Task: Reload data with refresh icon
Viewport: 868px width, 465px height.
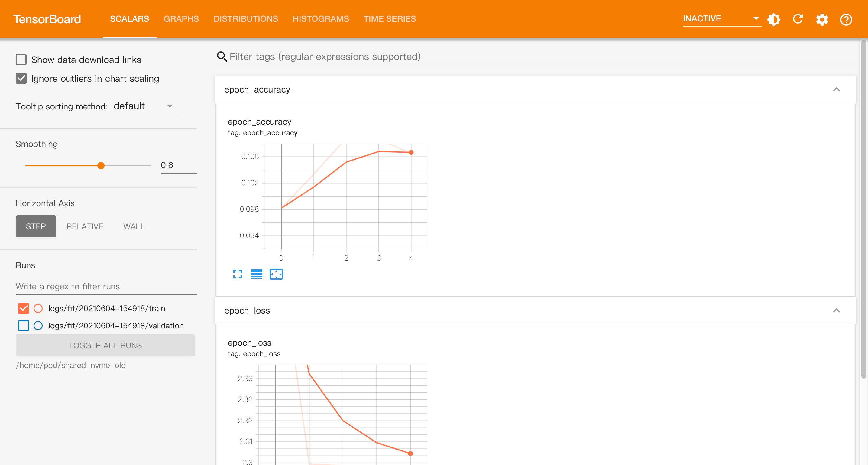Action: [798, 19]
